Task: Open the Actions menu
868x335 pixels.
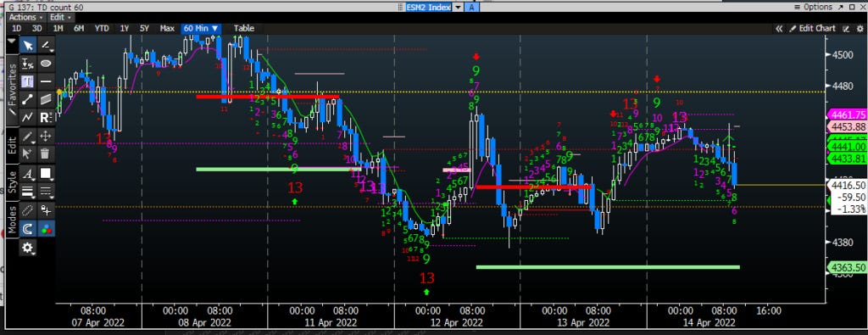Action: [25, 17]
